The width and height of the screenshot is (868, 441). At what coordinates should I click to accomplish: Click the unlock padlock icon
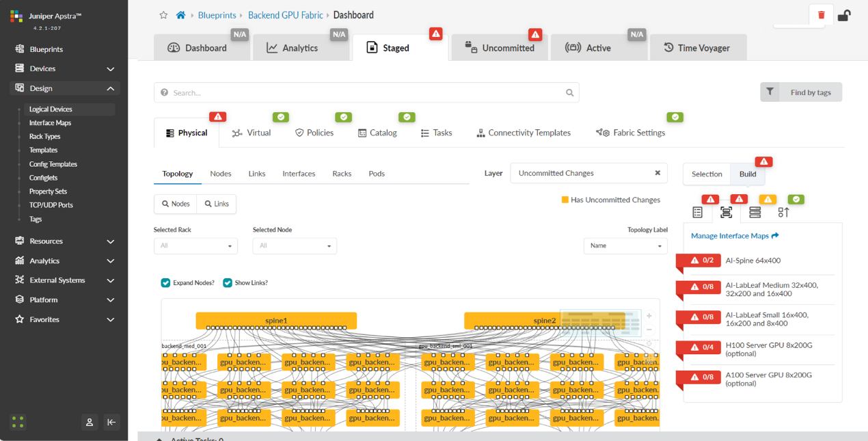pyautogui.click(x=844, y=15)
